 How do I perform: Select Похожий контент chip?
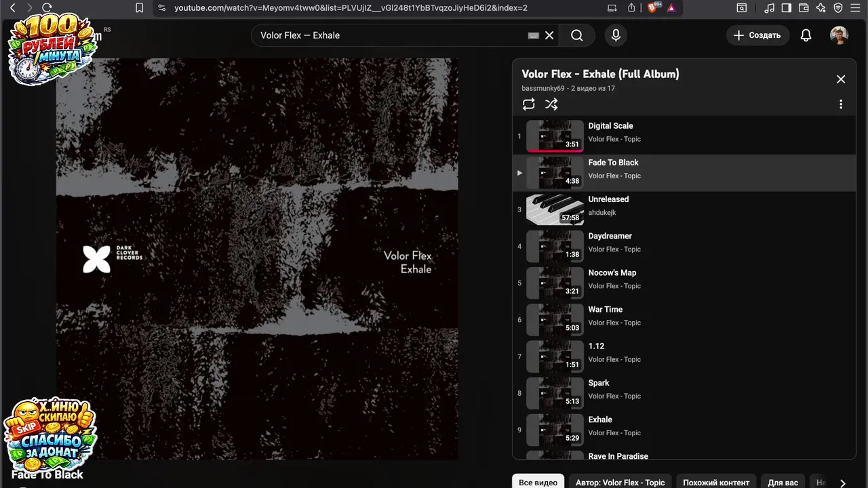pos(716,482)
